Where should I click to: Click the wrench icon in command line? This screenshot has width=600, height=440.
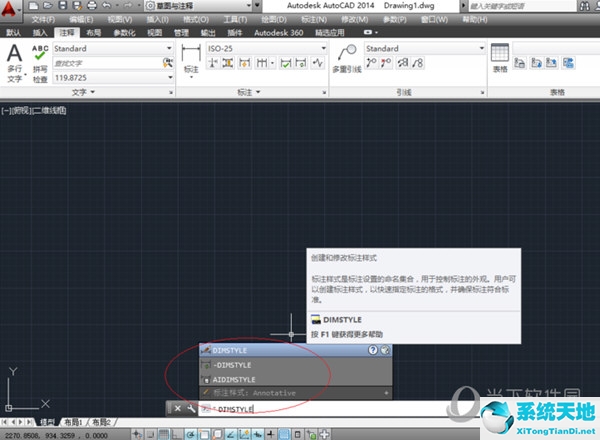[191, 409]
